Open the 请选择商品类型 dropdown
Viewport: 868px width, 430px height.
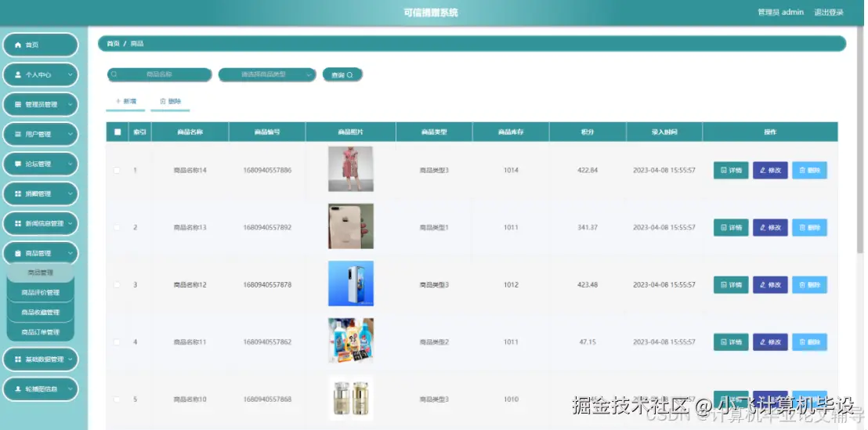pyautogui.click(x=267, y=74)
